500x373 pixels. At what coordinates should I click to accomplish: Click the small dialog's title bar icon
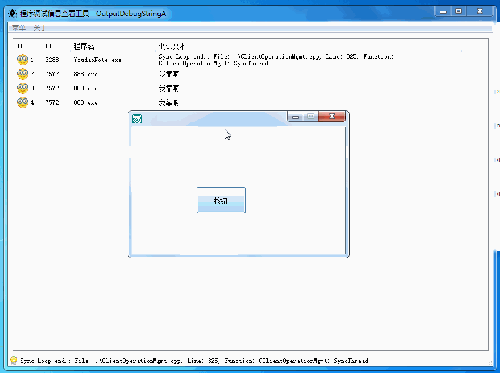point(137,119)
